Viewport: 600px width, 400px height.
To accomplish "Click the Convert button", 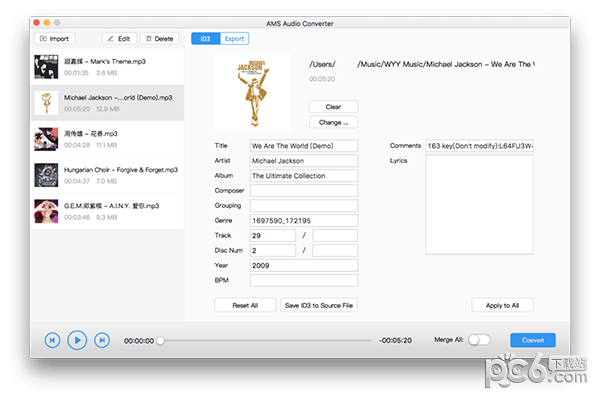I will point(533,340).
